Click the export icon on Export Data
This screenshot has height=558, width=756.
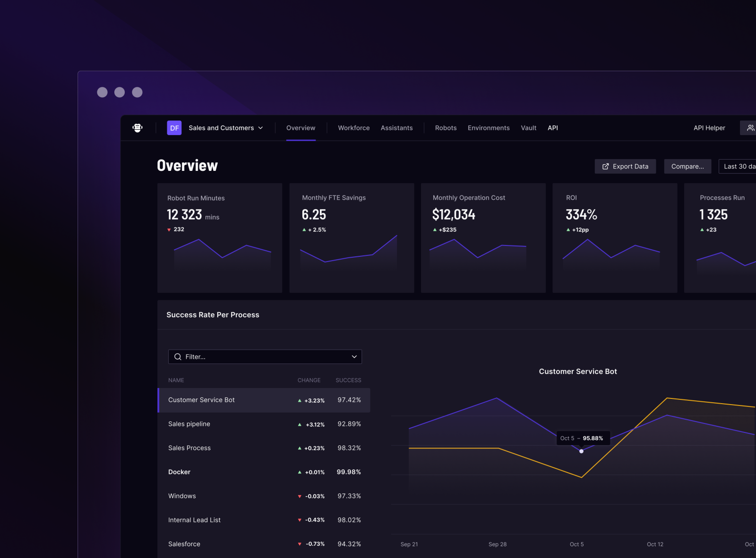pos(605,167)
